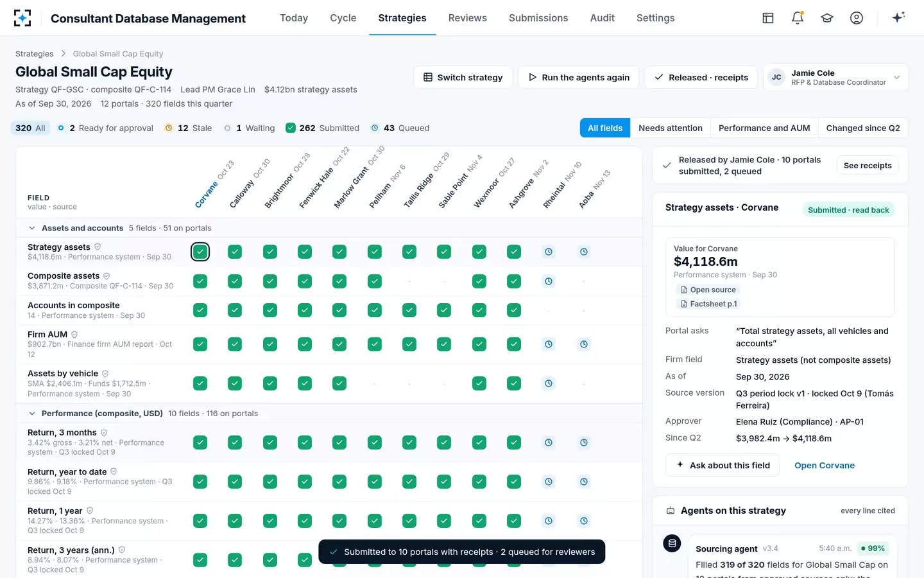The width and height of the screenshot is (924, 578).
Task: Click the Sourcing agent avatar icon
Action: tap(672, 543)
